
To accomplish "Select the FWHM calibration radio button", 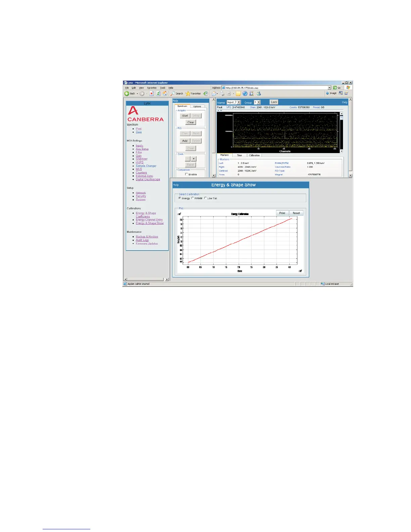I will (x=192, y=198).
